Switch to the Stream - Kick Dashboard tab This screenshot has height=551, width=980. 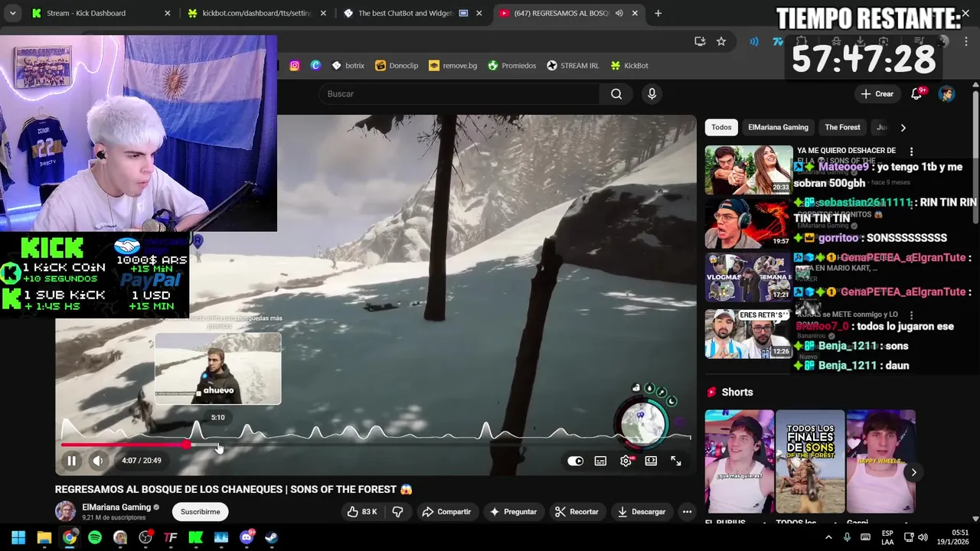(x=100, y=13)
